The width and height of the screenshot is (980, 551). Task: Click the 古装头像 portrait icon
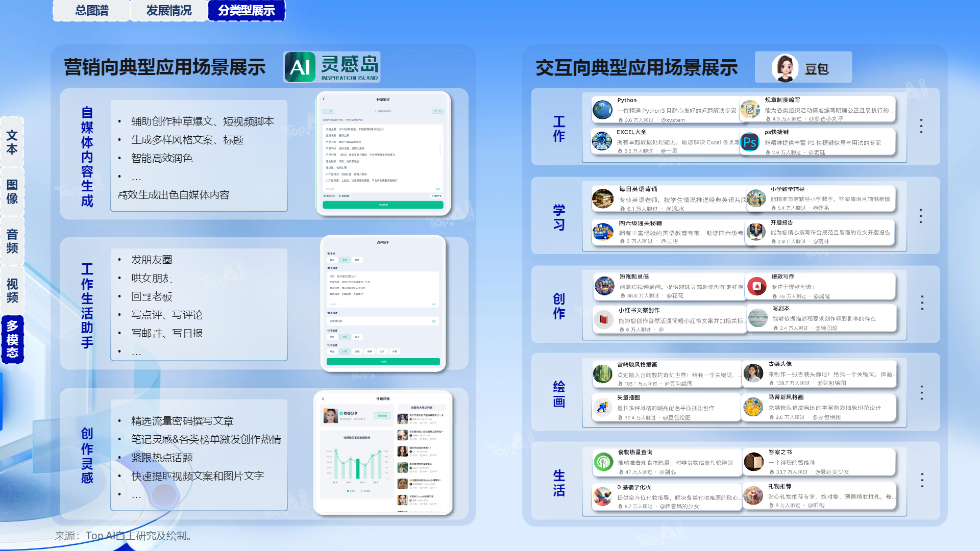[x=753, y=373]
